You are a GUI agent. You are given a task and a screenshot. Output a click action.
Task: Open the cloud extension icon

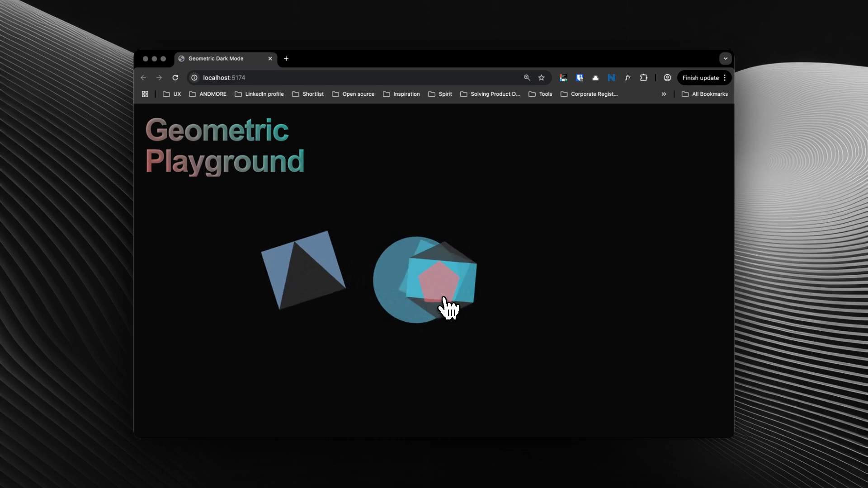click(595, 78)
